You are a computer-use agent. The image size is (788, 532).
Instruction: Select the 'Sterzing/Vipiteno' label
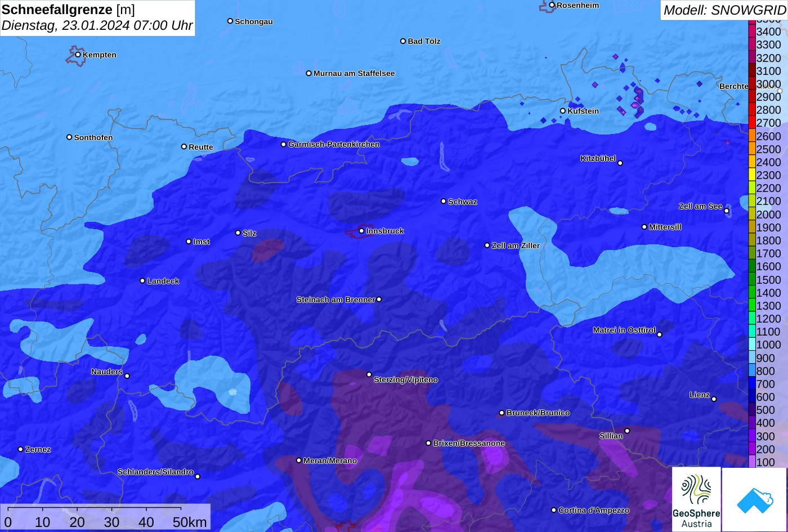coord(406,380)
